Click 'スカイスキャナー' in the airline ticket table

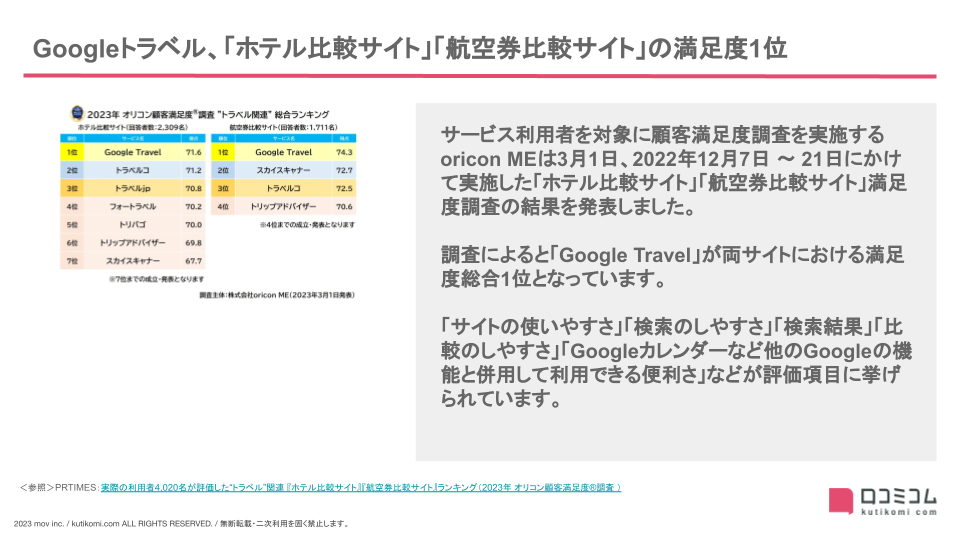click(x=283, y=170)
